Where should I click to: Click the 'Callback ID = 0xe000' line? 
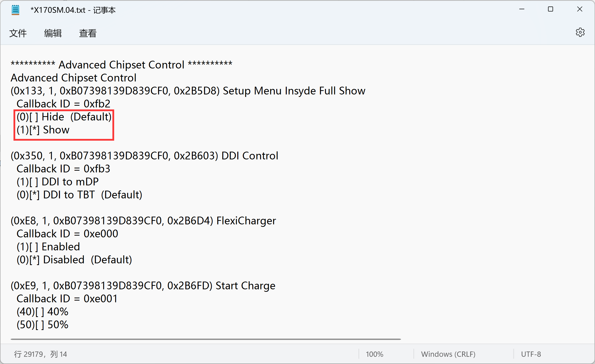click(67, 234)
